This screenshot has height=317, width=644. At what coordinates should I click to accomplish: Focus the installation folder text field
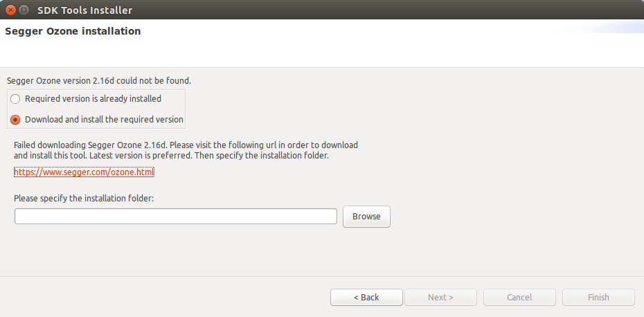(x=176, y=217)
